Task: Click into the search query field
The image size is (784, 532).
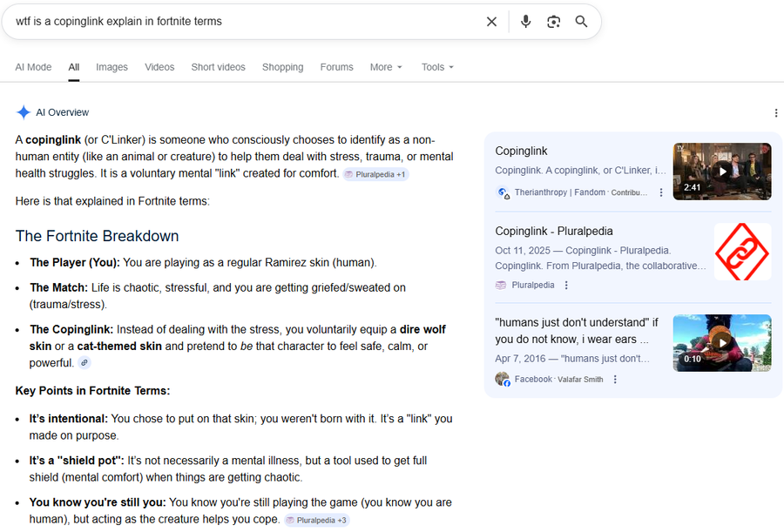Action: [x=244, y=22]
